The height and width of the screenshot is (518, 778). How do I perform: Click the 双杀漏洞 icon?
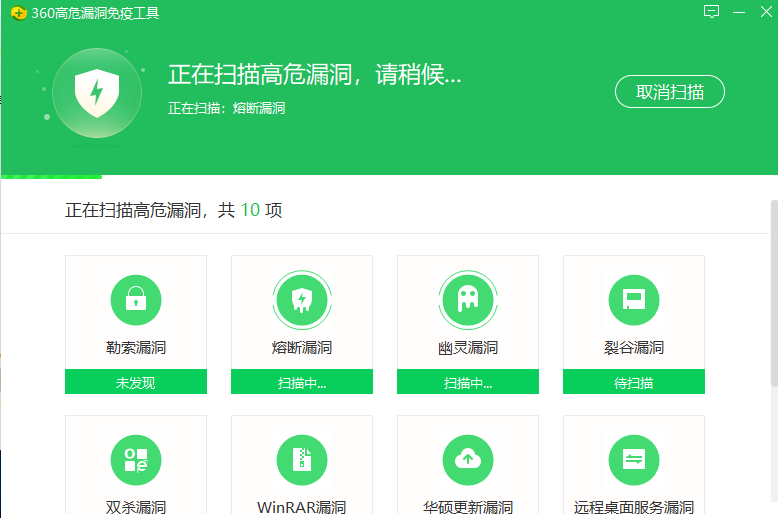pos(135,460)
